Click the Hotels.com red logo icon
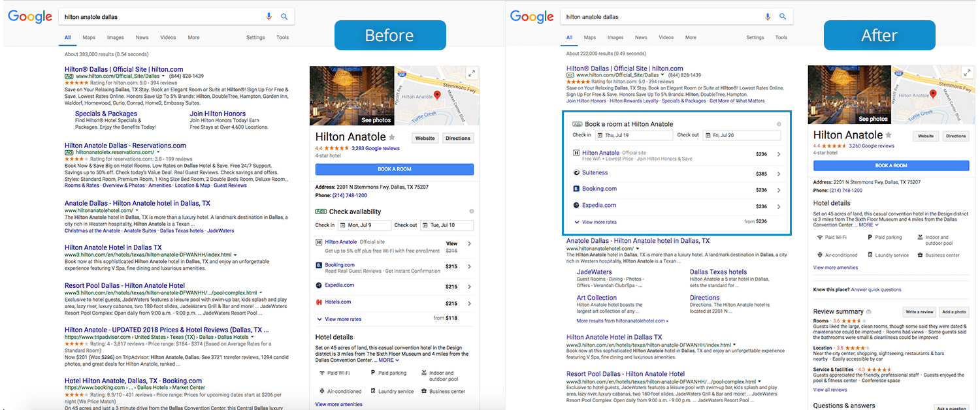Viewport: 980px width, 410px height. [319, 302]
